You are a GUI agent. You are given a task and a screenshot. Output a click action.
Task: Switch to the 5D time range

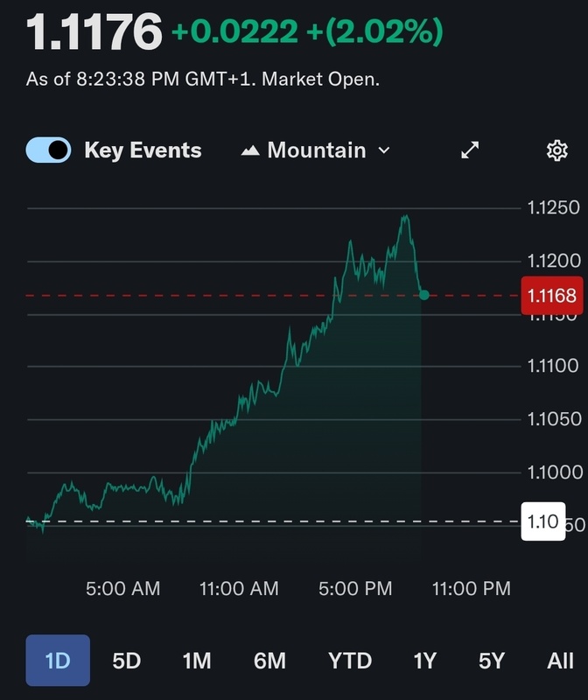tap(126, 661)
